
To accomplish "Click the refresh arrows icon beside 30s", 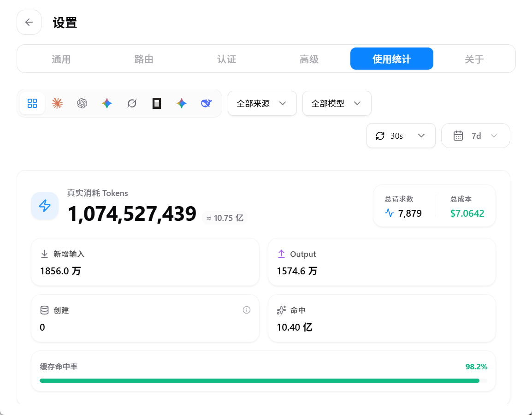I will 380,136.
